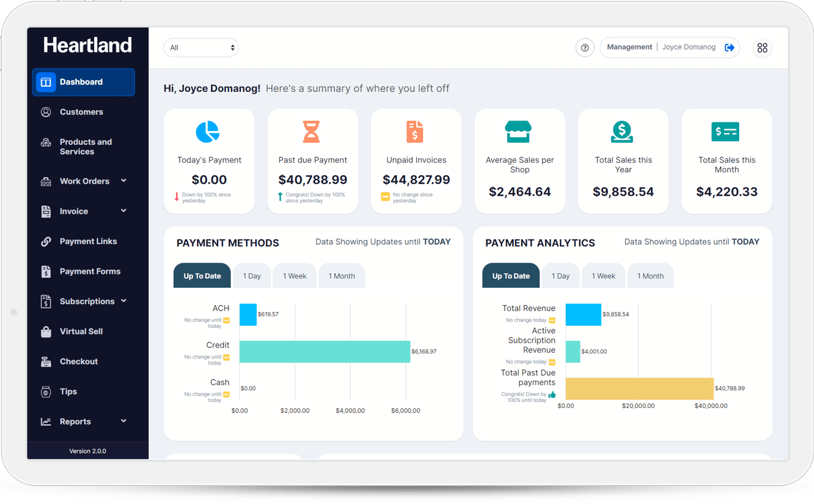Click the Unpaid Invoices document icon
This screenshot has width=814, height=504.
(x=415, y=132)
